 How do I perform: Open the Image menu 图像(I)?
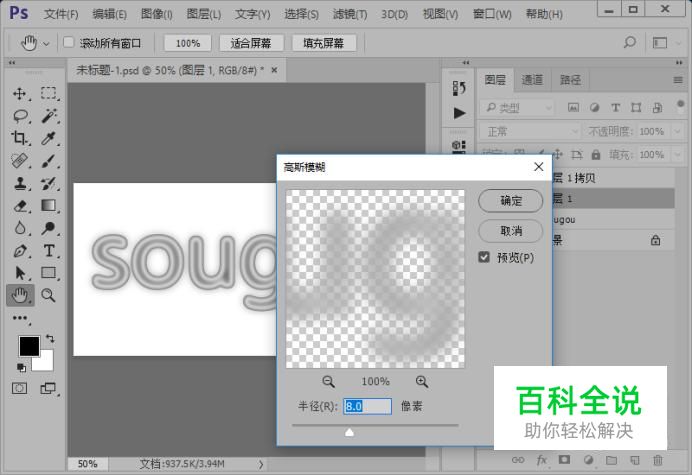156,14
